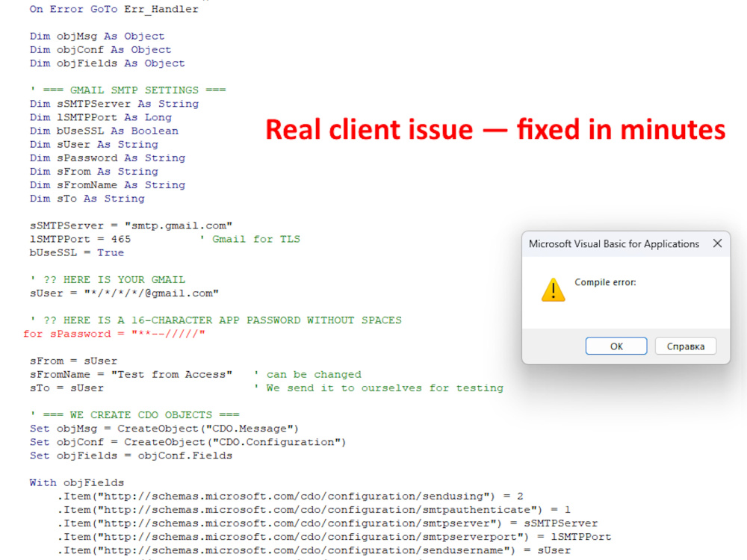Click line 'Dim sPassword As String'

pos(107,158)
